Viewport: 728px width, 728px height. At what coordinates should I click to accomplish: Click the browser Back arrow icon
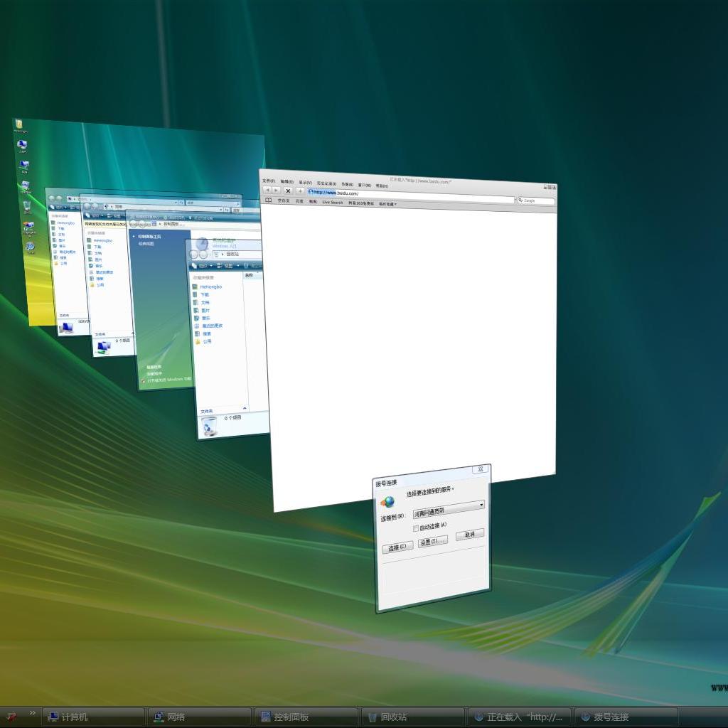(x=268, y=190)
